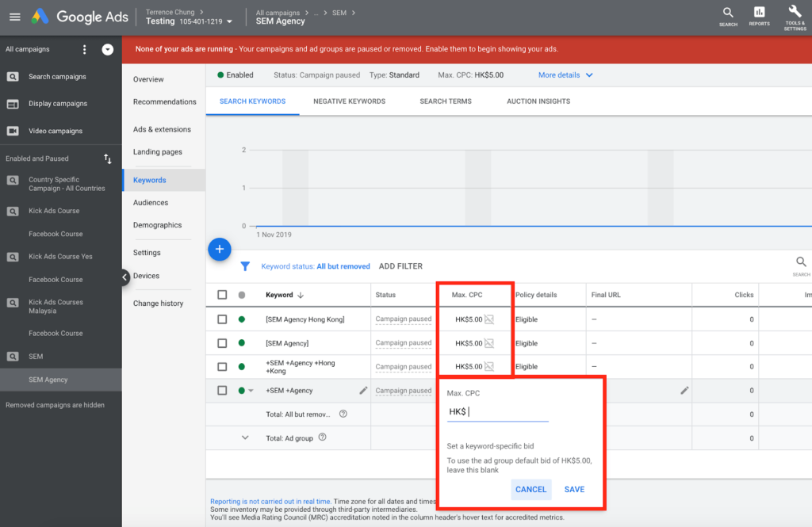Toggle status dot for [SEM Agency Hong Kong]
This screenshot has width=812, height=527.
(241, 319)
